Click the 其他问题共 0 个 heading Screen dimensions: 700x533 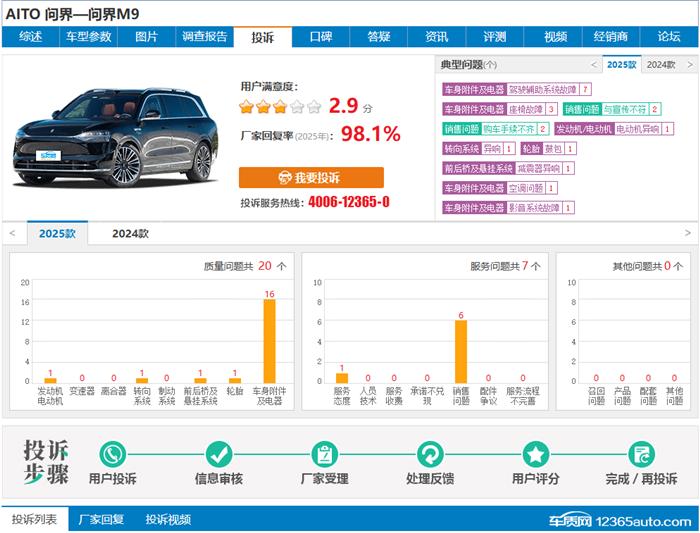click(648, 266)
